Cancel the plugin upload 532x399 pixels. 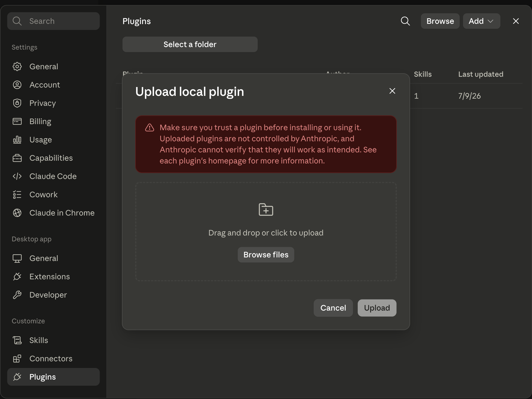pos(333,308)
